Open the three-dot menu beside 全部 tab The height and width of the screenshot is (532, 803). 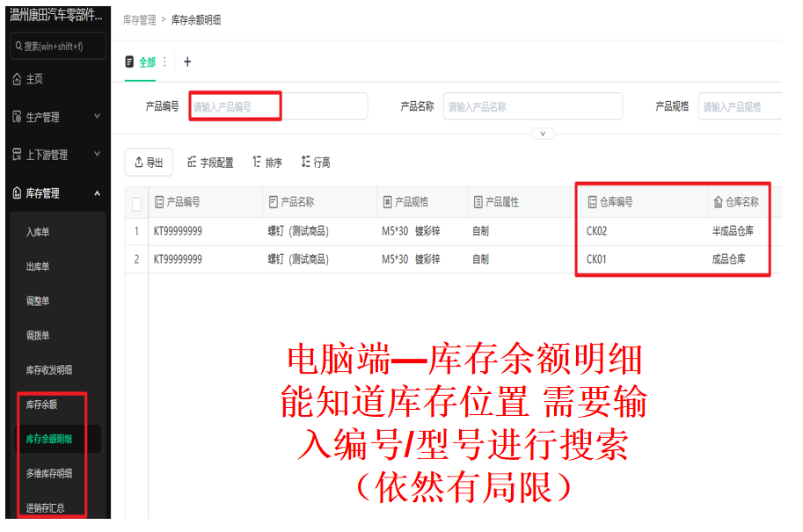(164, 62)
